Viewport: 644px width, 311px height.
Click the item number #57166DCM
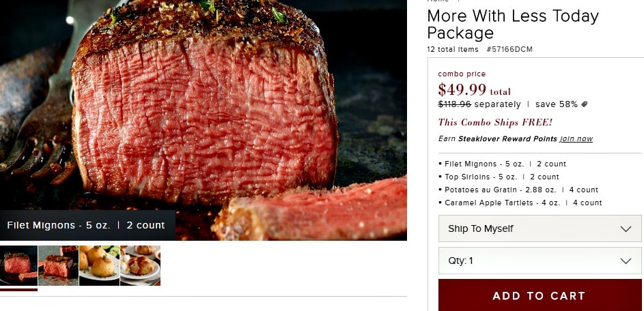click(x=509, y=50)
